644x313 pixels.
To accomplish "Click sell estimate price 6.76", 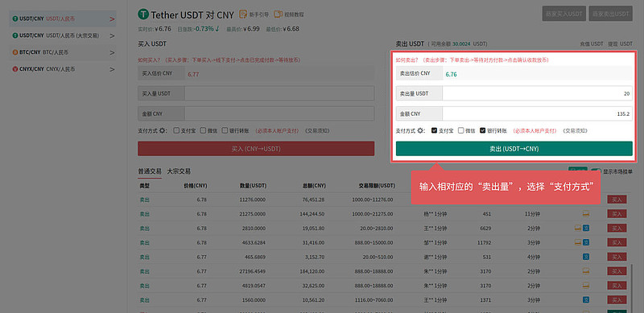I will 451,74.
